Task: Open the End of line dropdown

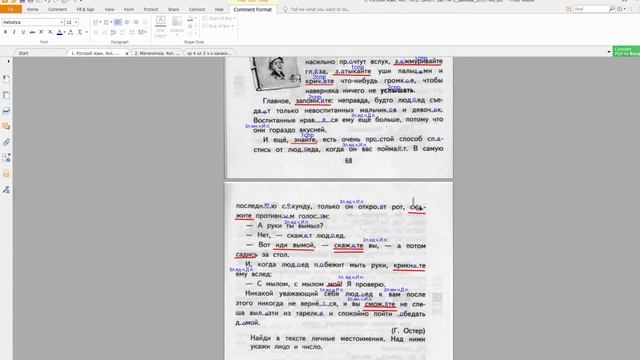Action: point(218,26)
